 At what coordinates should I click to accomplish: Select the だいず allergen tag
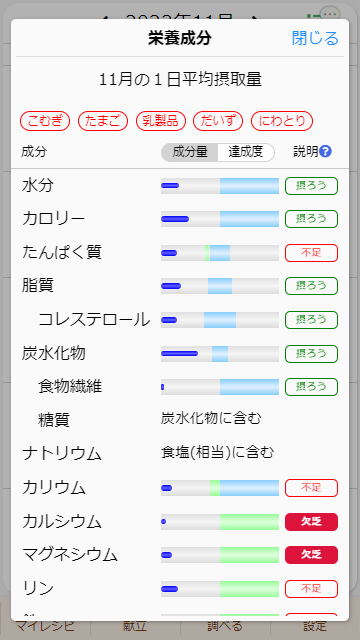pyautogui.click(x=218, y=121)
